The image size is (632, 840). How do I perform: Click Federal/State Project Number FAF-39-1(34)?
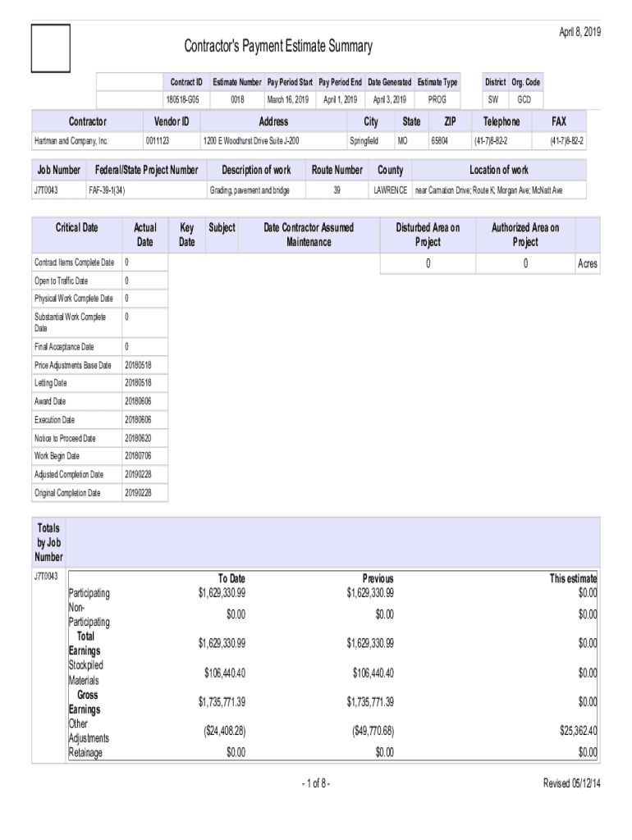click(107, 189)
